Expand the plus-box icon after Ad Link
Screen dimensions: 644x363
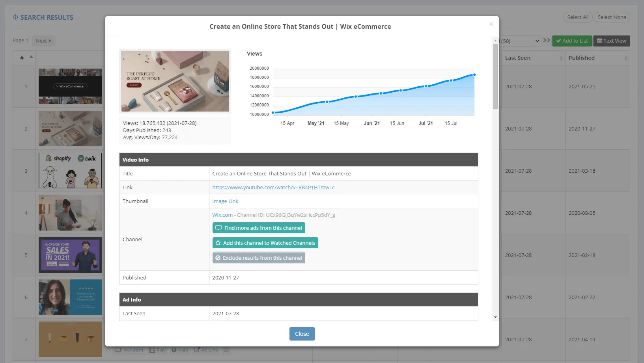(226, 350)
